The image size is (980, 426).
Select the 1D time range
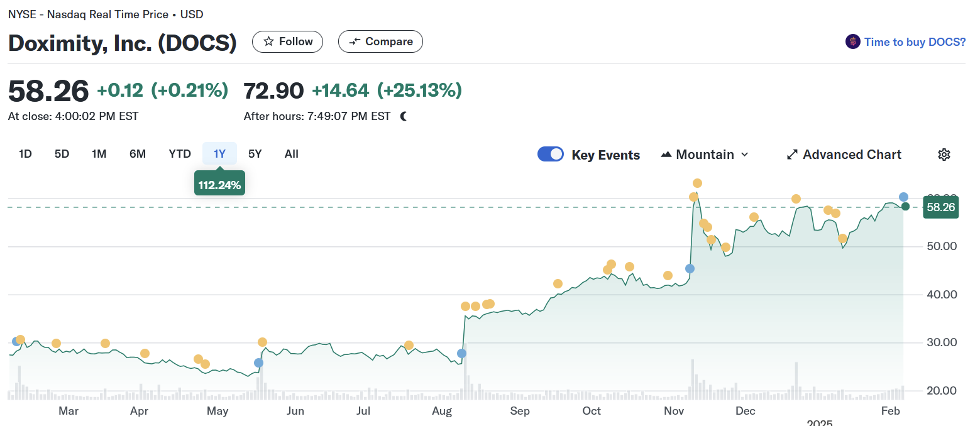tap(25, 154)
